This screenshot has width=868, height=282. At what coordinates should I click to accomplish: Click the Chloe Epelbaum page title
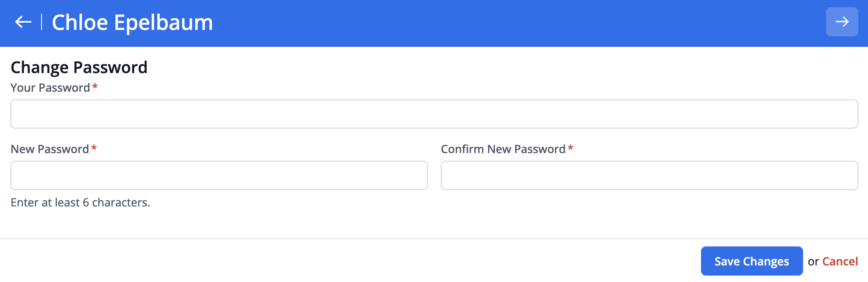click(132, 22)
